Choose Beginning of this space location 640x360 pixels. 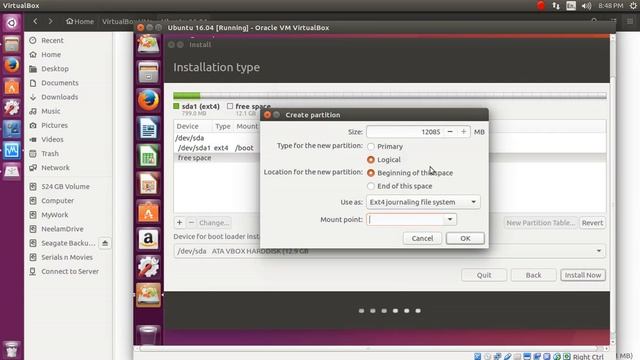(x=371, y=173)
